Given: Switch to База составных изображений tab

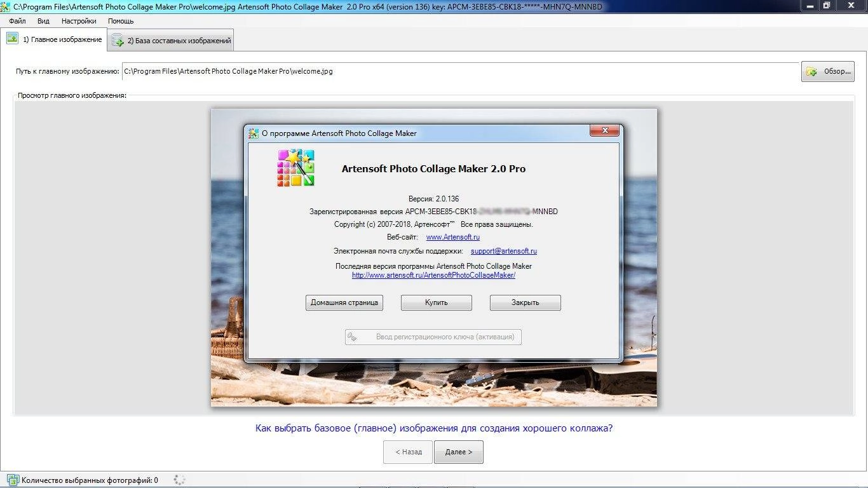Looking at the screenshot, I should (170, 40).
